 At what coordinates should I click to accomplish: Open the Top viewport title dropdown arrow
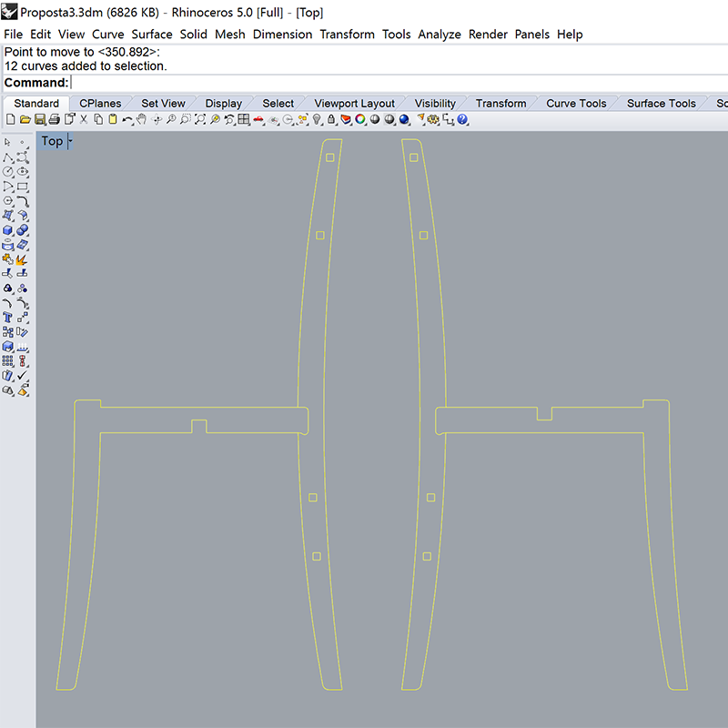coord(70,141)
